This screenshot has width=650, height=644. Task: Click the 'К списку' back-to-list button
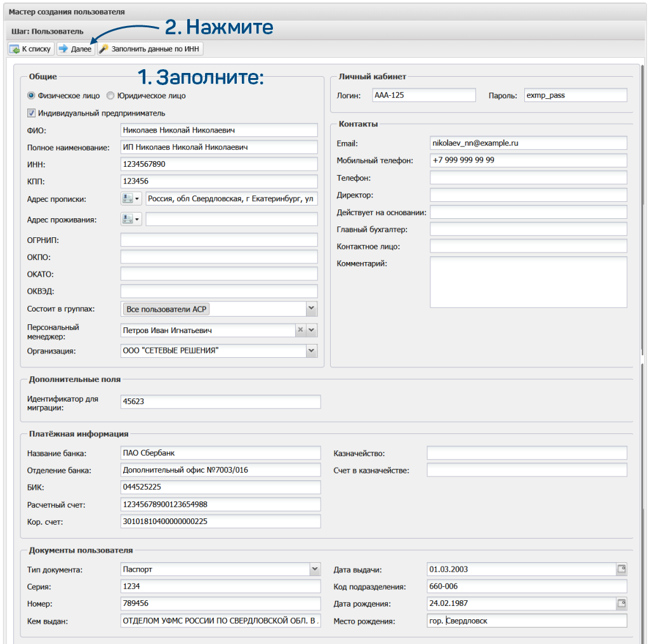coord(30,49)
